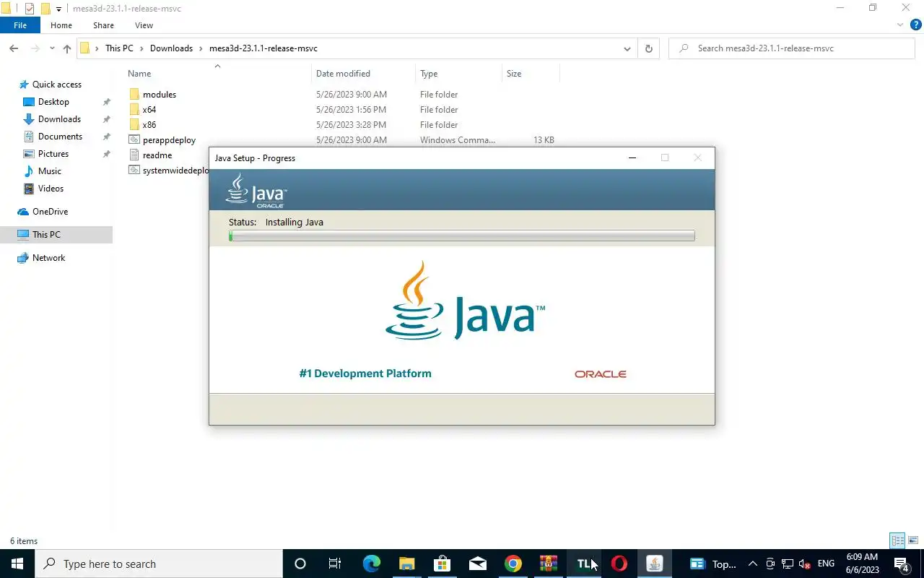Open Microsoft Store from taskbar

[442, 564]
